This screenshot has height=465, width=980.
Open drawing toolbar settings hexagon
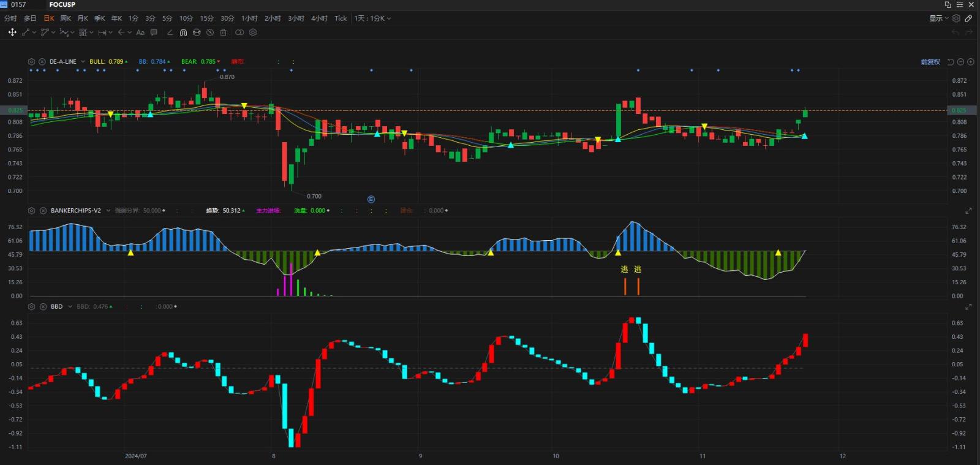[x=253, y=32]
